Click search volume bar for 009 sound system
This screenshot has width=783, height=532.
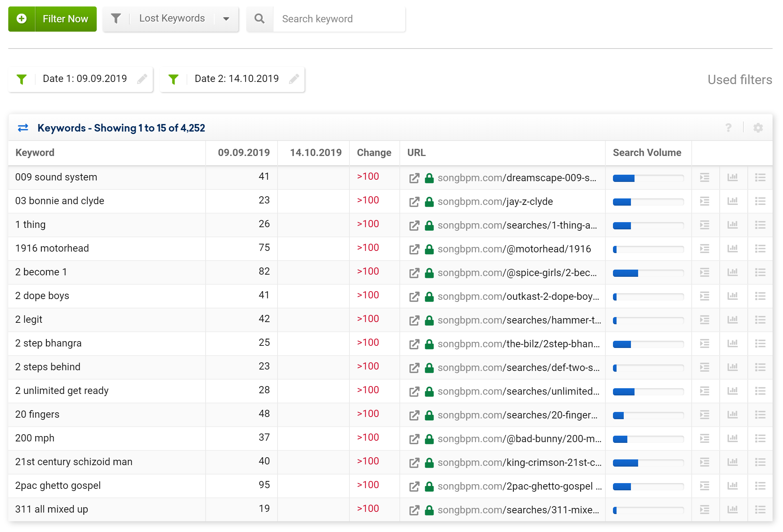pos(648,178)
